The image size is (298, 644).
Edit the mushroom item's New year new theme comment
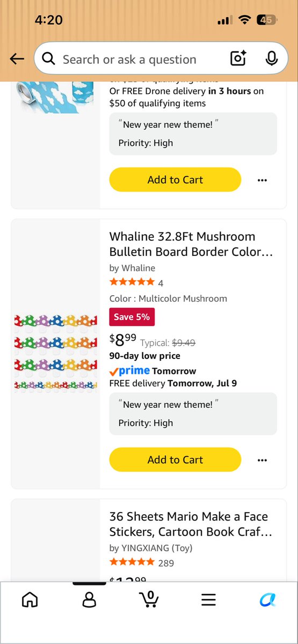[x=193, y=414]
